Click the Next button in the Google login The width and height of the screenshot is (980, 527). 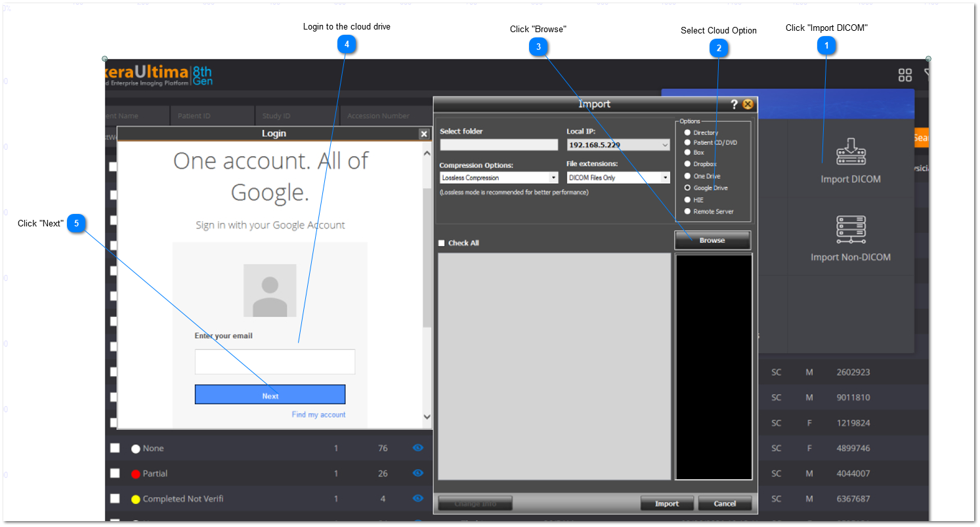pos(270,394)
